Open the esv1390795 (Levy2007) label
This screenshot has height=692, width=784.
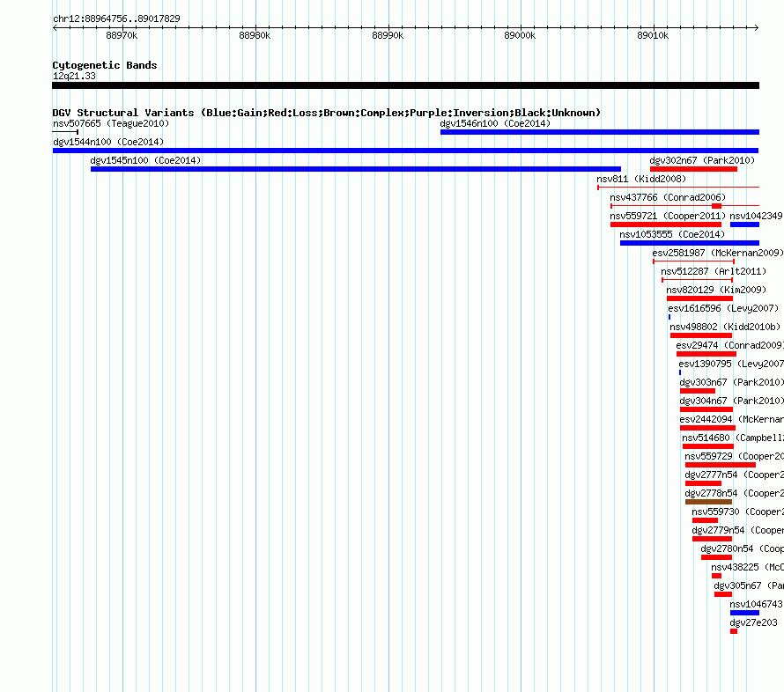731,364
